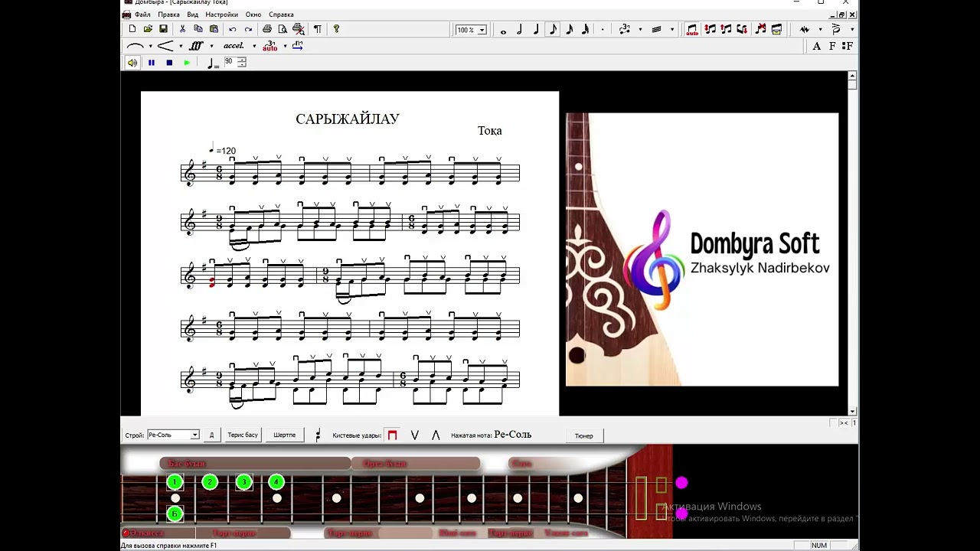Screen dimensions: 980x551
Task: Open file with folder icon
Action: tap(148, 29)
